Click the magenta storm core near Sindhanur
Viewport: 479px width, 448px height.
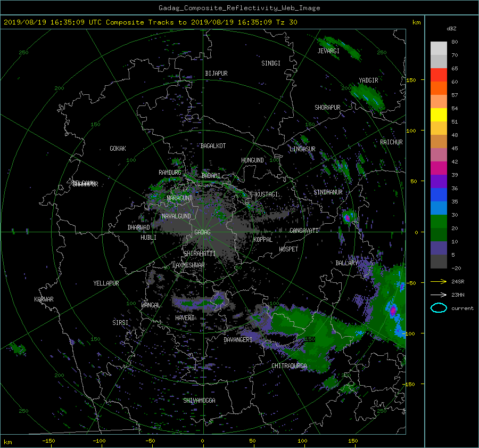pos(347,218)
